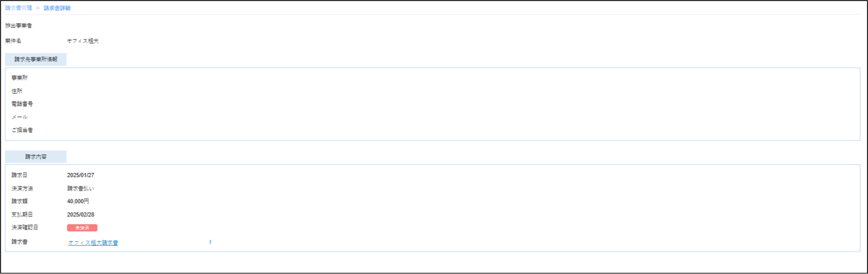The height and width of the screenshot is (274, 868).
Task: Select the 請求書払い payment method text
Action: click(x=80, y=189)
